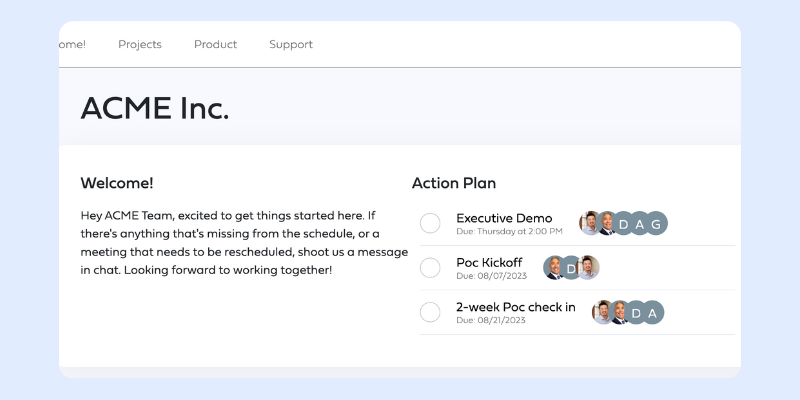Select first photo avatar on Poc Kickoff

tap(554, 268)
